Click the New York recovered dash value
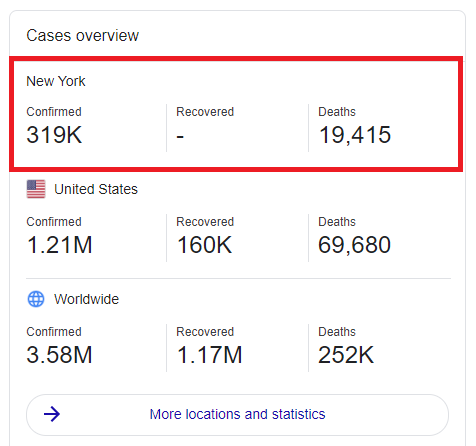The image size is (476, 446). pyautogui.click(x=180, y=137)
